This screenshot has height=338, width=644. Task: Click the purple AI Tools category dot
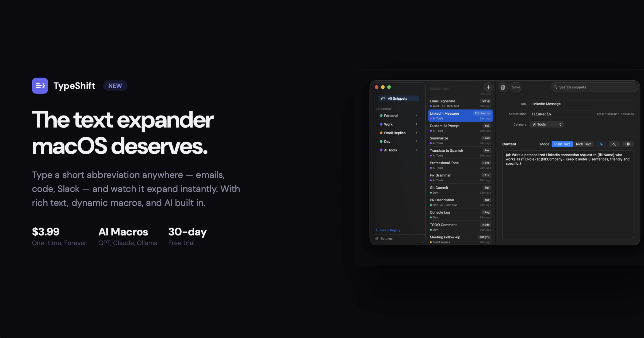tap(381, 150)
